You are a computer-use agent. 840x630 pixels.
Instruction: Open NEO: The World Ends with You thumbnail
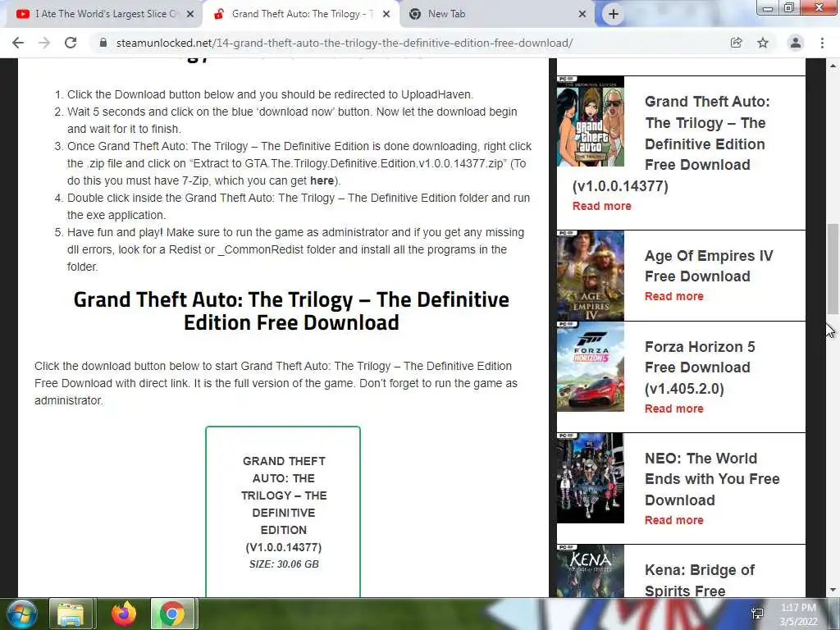click(x=591, y=478)
